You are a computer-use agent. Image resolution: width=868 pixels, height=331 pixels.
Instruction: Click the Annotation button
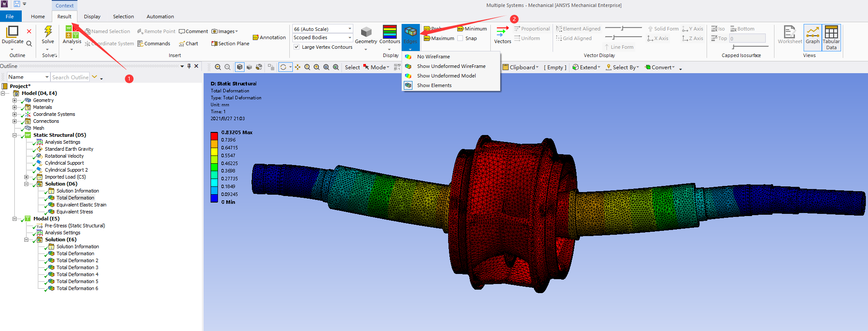(x=269, y=37)
